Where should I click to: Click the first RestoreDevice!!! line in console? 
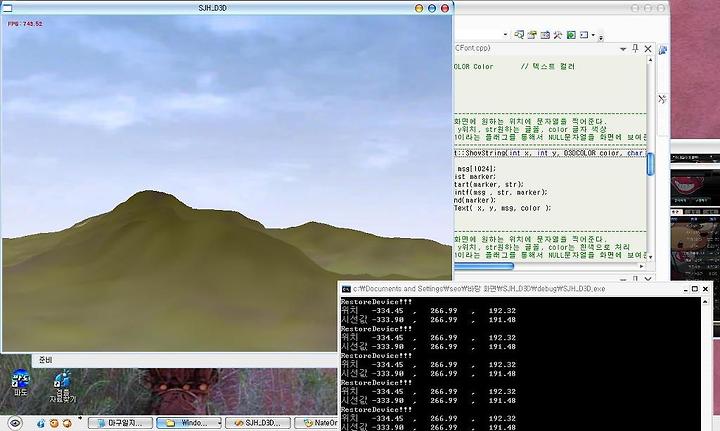click(x=377, y=302)
